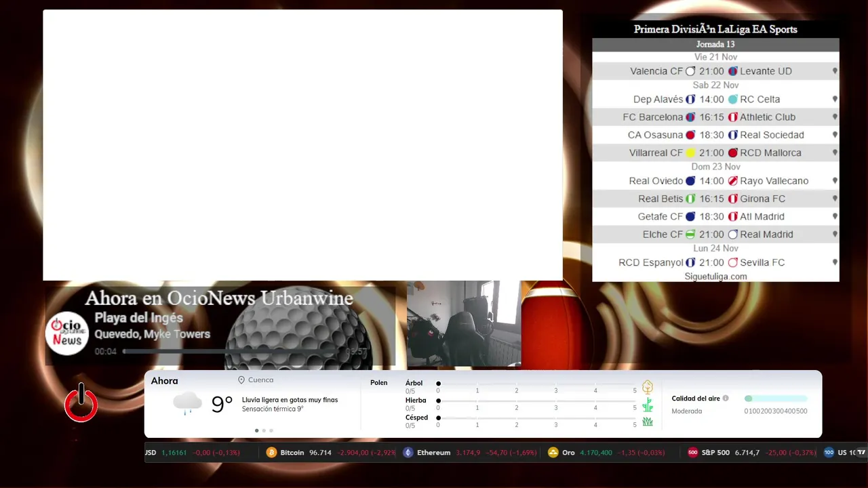
Task: Click the air quality Moderada bar
Action: [x=776, y=399]
